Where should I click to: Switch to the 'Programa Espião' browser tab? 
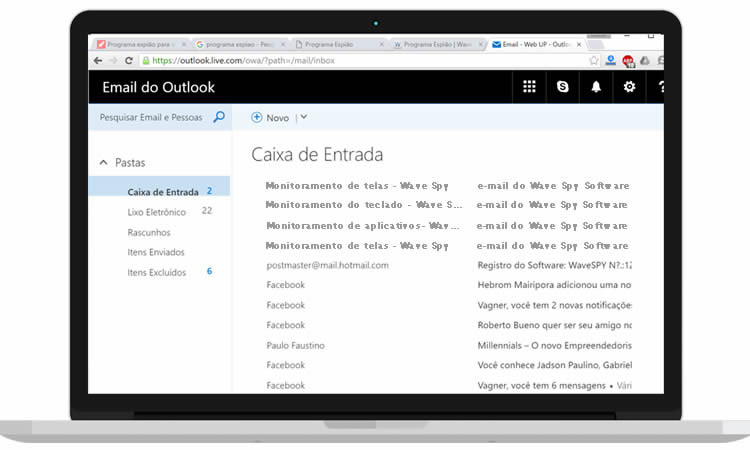[x=337, y=44]
